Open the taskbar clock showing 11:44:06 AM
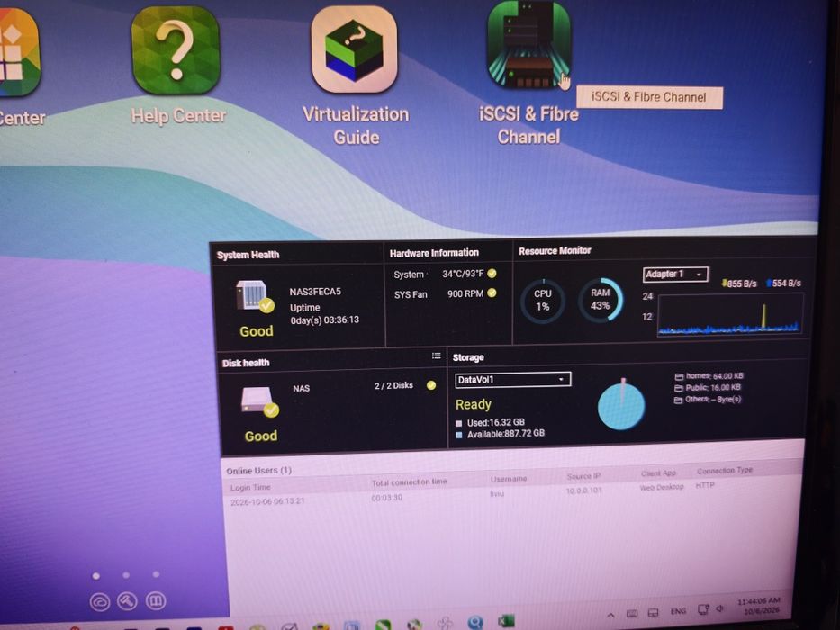The height and width of the screenshot is (630, 840). point(759,606)
